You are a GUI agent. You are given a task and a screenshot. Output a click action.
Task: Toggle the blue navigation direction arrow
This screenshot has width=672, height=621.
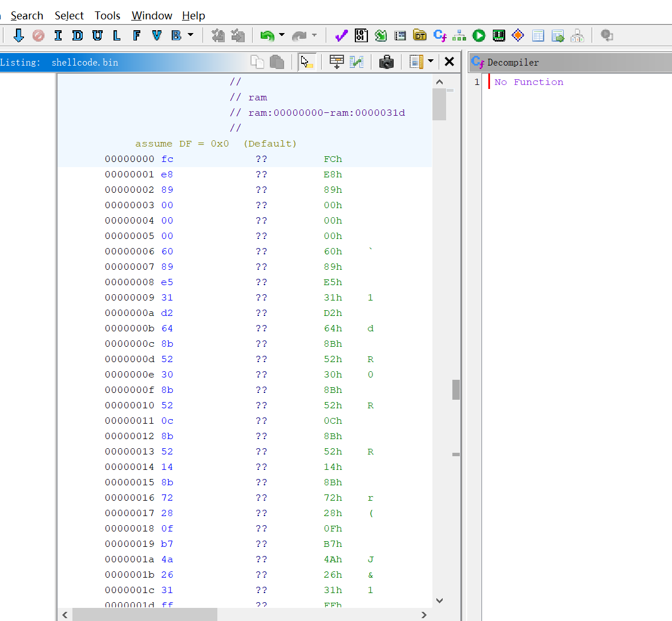pos(18,36)
